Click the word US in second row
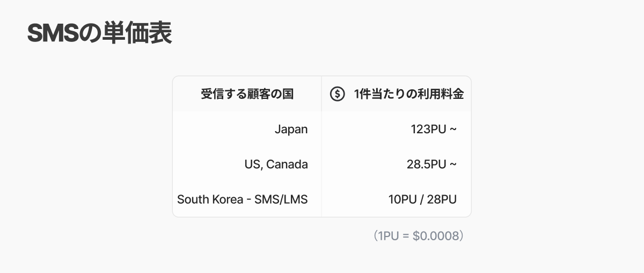644x273 pixels. click(x=252, y=164)
